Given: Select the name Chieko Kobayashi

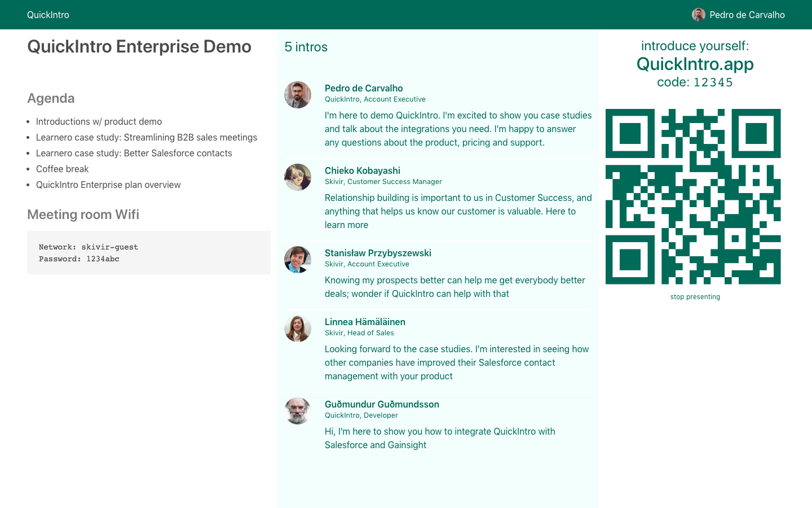Looking at the screenshot, I should (x=363, y=170).
